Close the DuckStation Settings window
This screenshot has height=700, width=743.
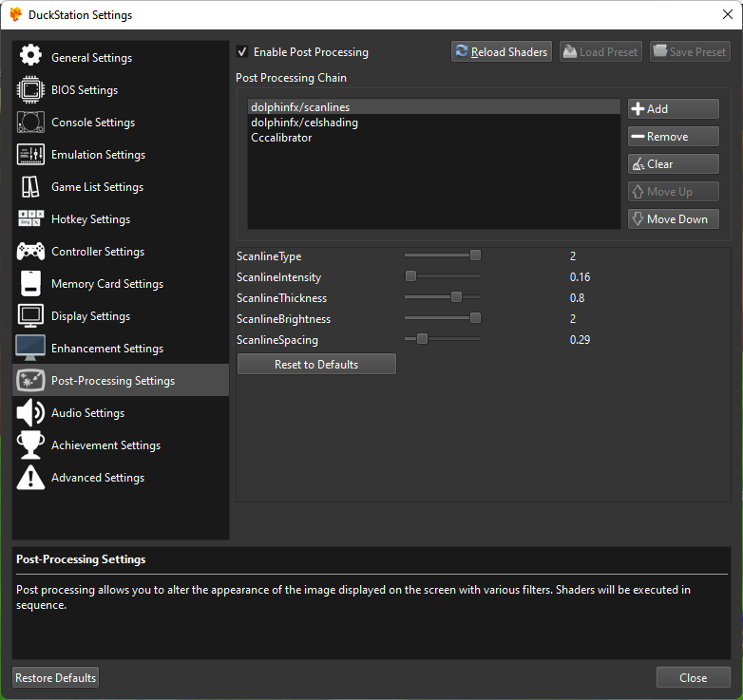(x=728, y=14)
